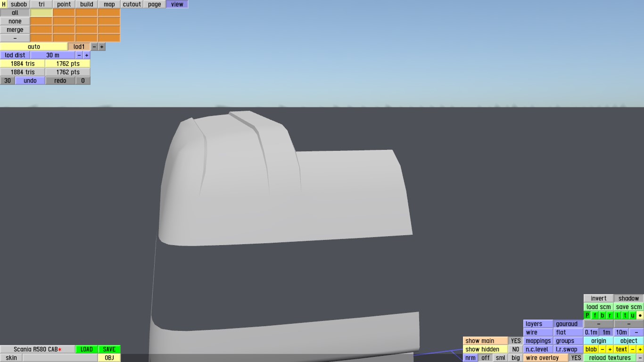
Task: Toggle the invert button
Action: coord(599,298)
